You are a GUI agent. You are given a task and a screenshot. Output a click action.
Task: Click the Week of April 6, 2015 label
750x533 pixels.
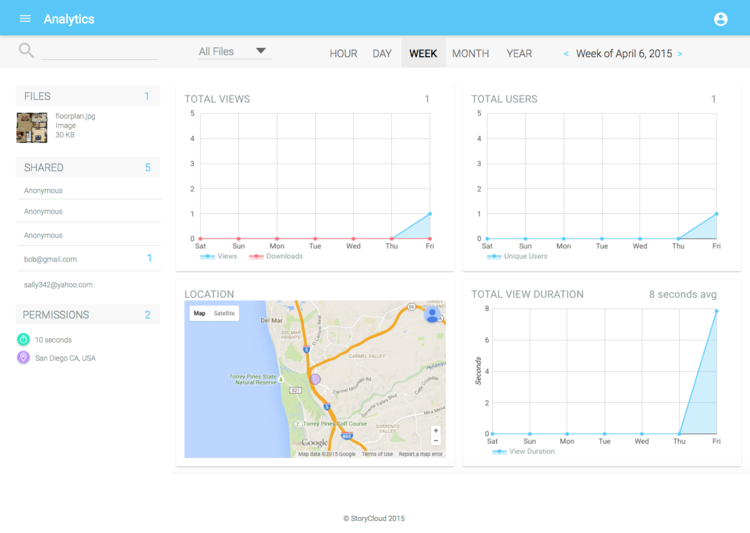pyautogui.click(x=624, y=54)
